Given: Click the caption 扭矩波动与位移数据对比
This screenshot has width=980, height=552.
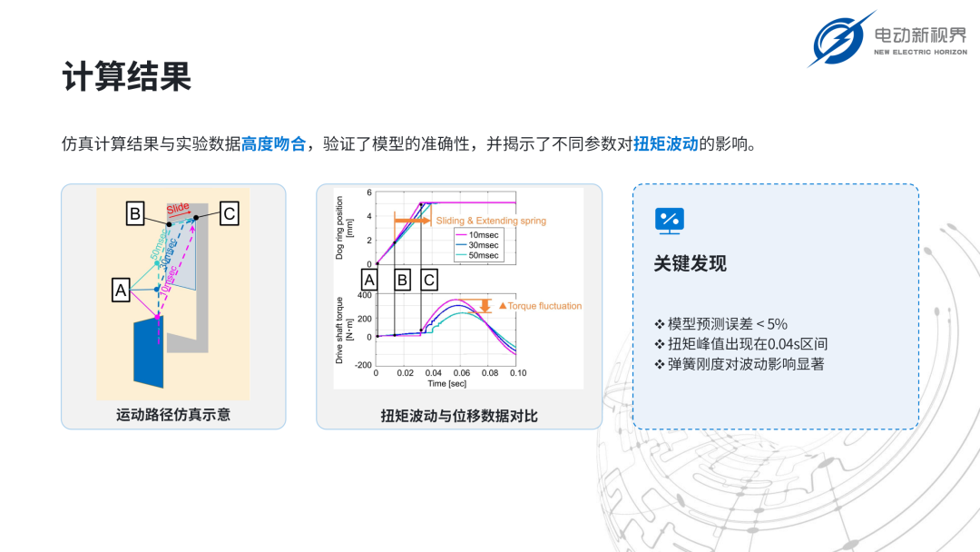Looking at the screenshot, I should pyautogui.click(x=459, y=416).
